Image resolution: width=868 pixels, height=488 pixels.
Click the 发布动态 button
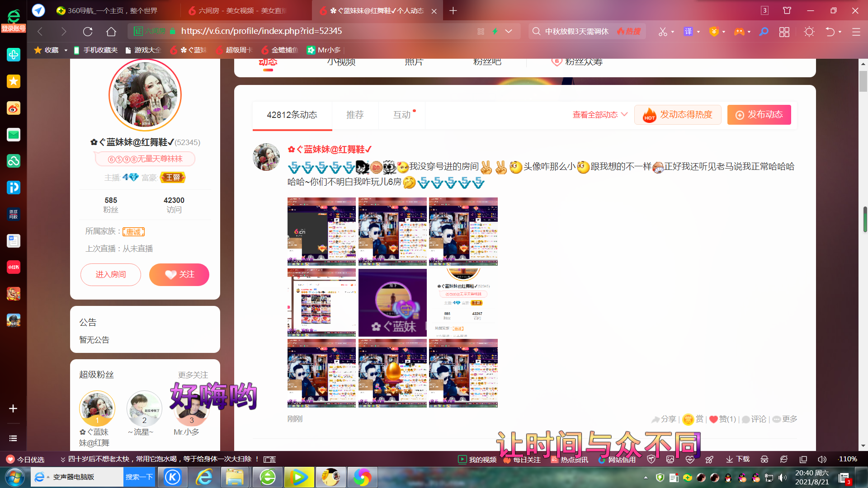[x=759, y=115]
